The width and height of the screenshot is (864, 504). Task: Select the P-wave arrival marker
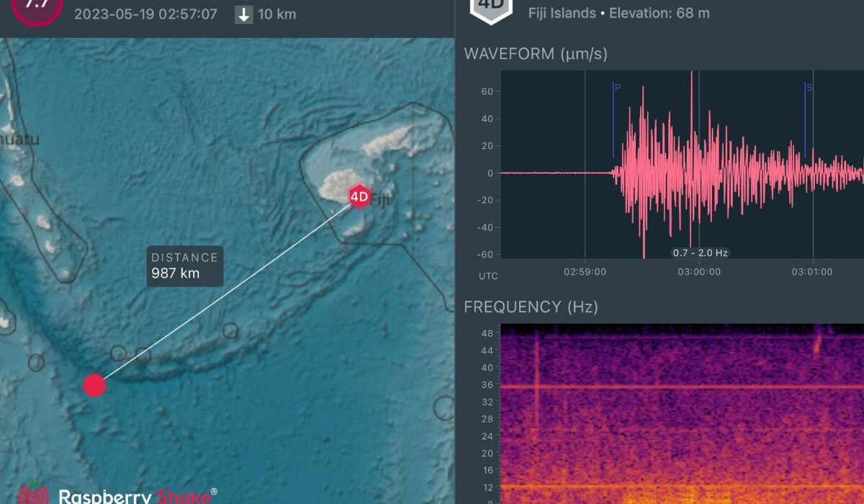(616, 88)
